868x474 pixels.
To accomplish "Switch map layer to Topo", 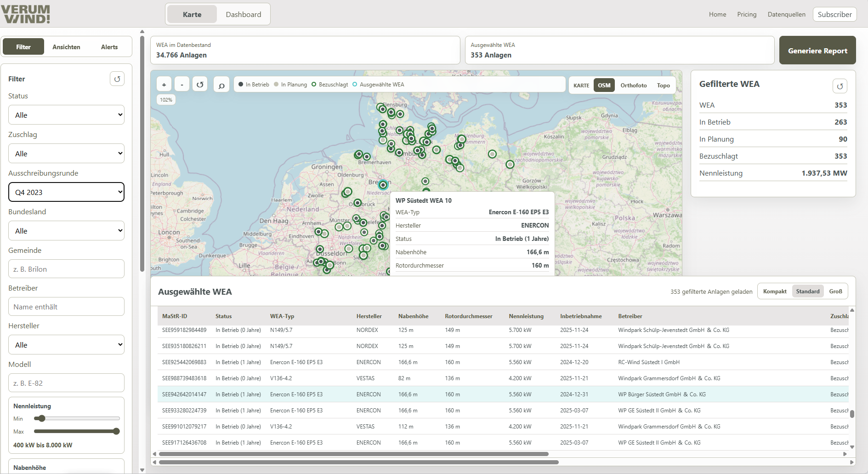I will (x=664, y=86).
